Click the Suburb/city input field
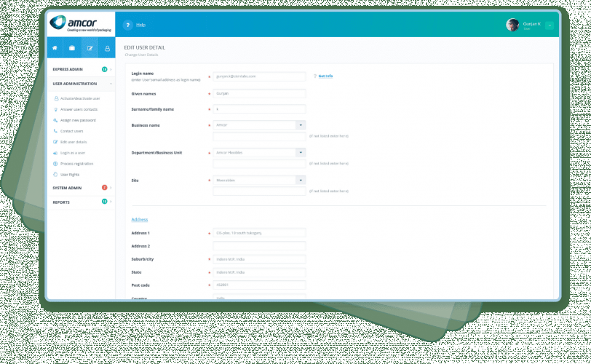The height and width of the screenshot is (364, 591). pos(259,259)
